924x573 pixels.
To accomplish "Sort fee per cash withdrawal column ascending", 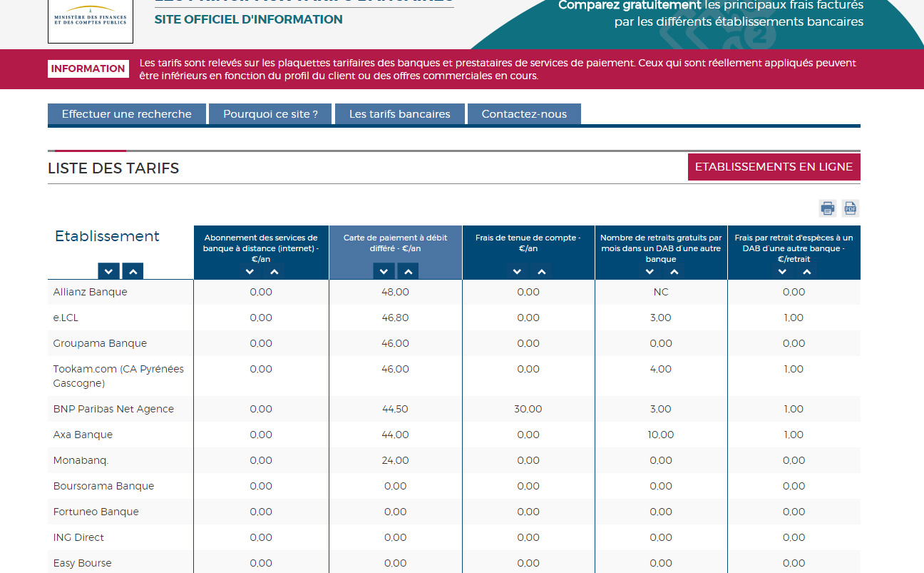I will (806, 272).
